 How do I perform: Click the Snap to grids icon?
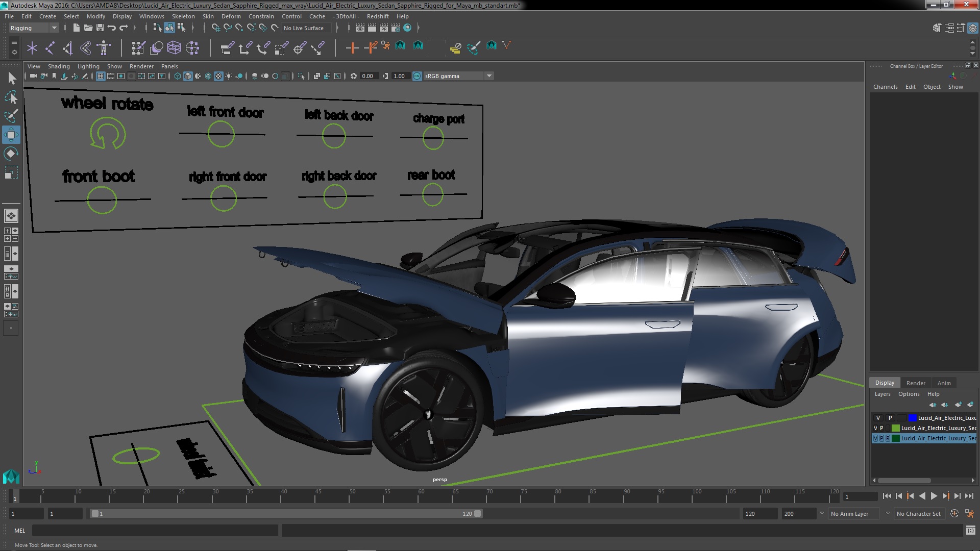point(216,28)
